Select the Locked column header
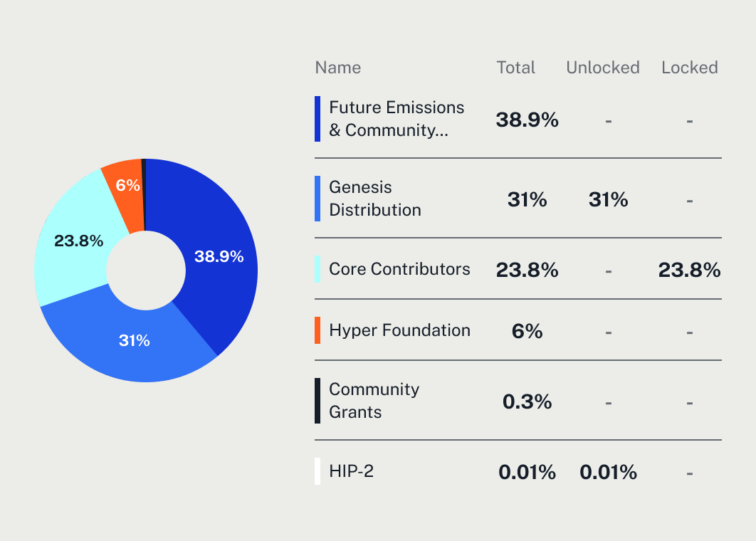 pyautogui.click(x=690, y=68)
